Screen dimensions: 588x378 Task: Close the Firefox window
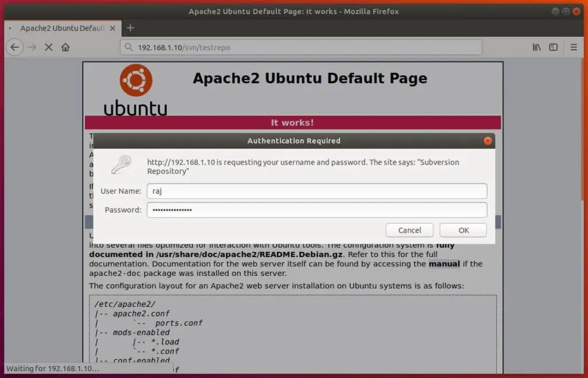tap(577, 11)
